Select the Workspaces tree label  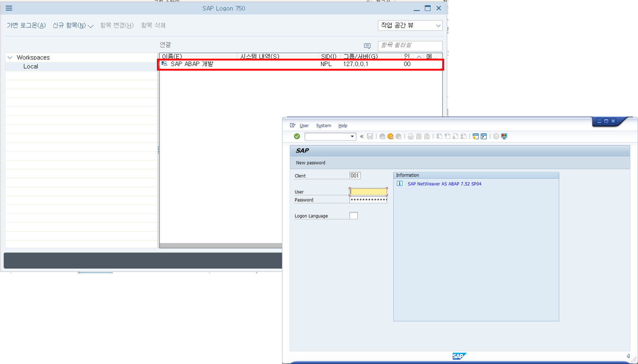click(33, 57)
